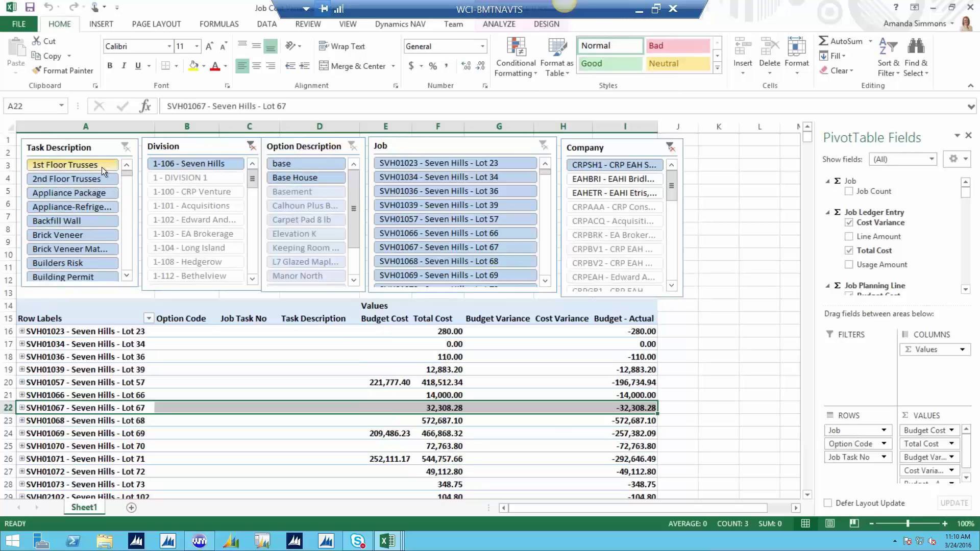Toggle Bold formatting
Image resolution: width=980 pixels, height=551 pixels.
(109, 66)
